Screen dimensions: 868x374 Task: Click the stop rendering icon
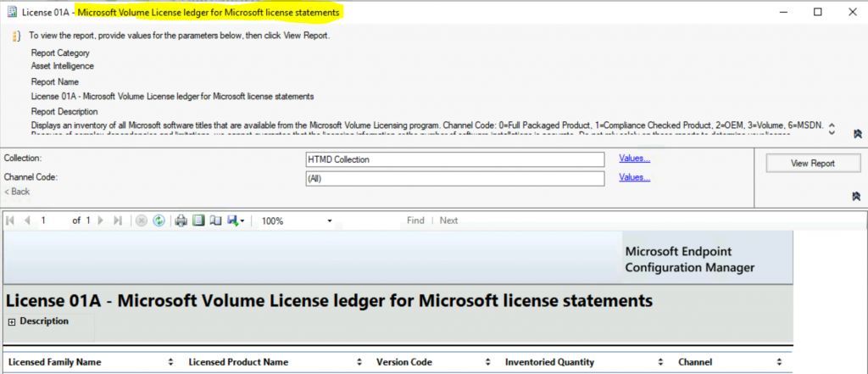(x=142, y=220)
